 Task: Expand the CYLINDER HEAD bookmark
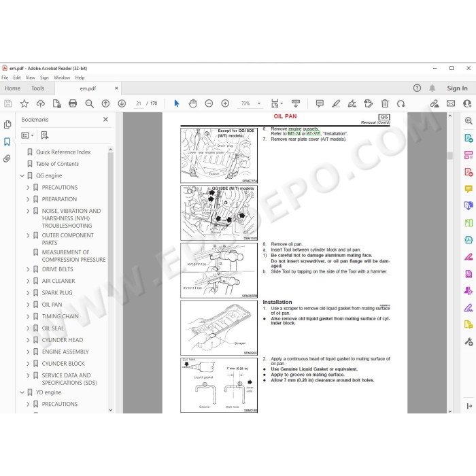tap(28, 340)
